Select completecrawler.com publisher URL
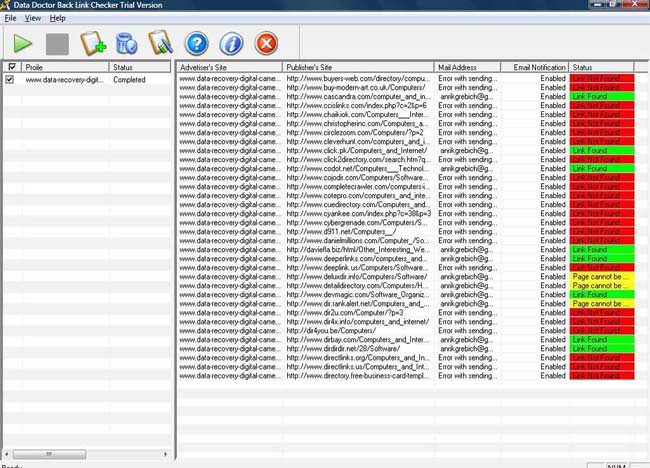 358,187
